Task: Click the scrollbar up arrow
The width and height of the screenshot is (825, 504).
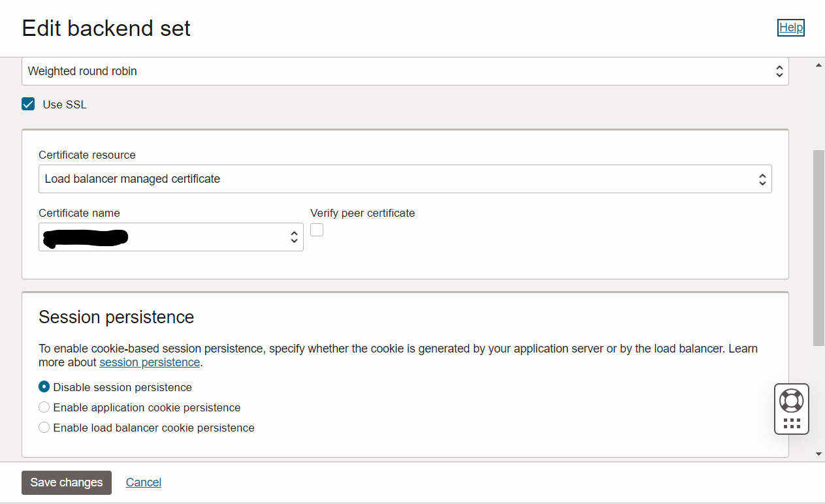Action: coord(819,65)
